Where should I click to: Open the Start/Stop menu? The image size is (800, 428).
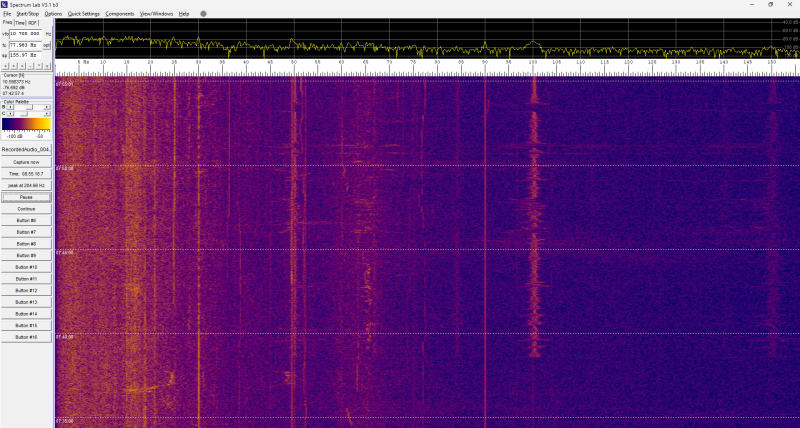point(28,14)
